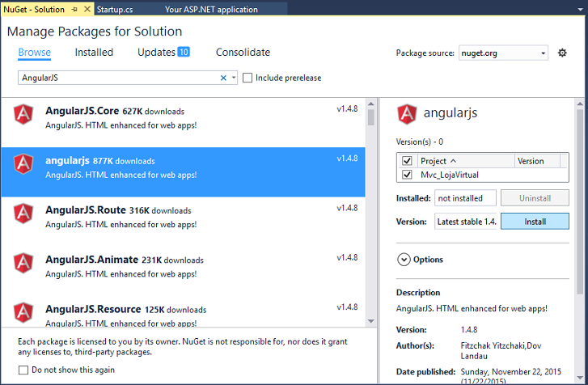588x385 pixels.
Task: Click the AngularJS.Animate package logo
Action: click(x=23, y=263)
